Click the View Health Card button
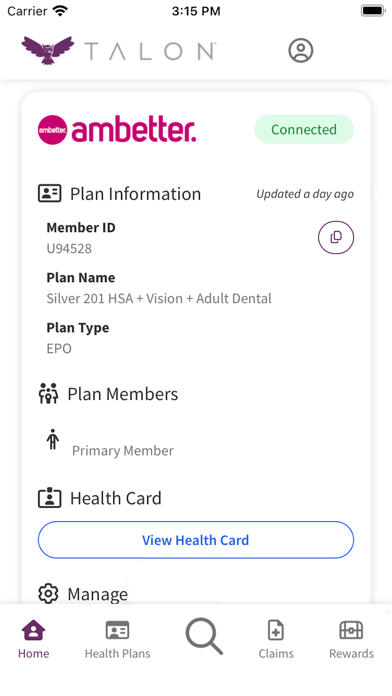This screenshot has height=696, width=392. [196, 540]
